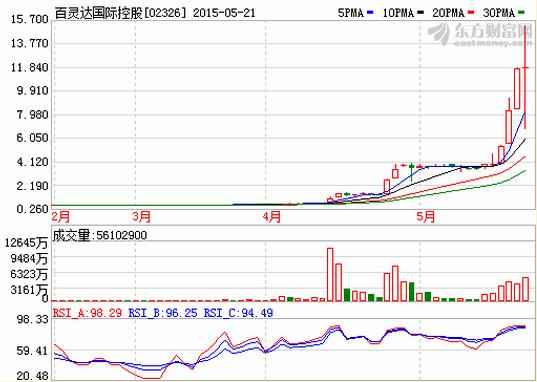Click the RSI_B:96.25 indicator value
Screen dimensions: 537x382
tap(163, 313)
